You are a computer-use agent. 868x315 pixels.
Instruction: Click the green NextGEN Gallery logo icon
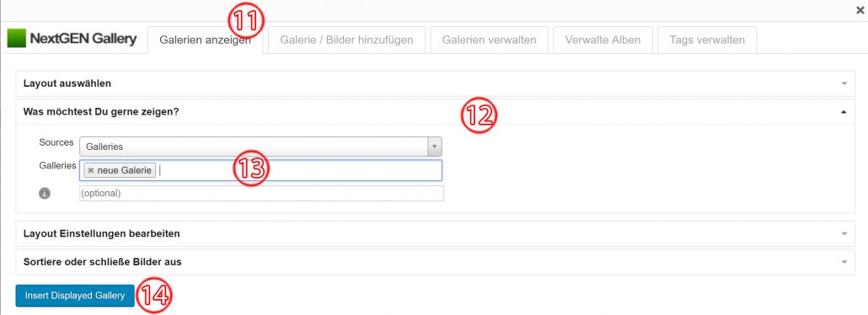pos(17,39)
